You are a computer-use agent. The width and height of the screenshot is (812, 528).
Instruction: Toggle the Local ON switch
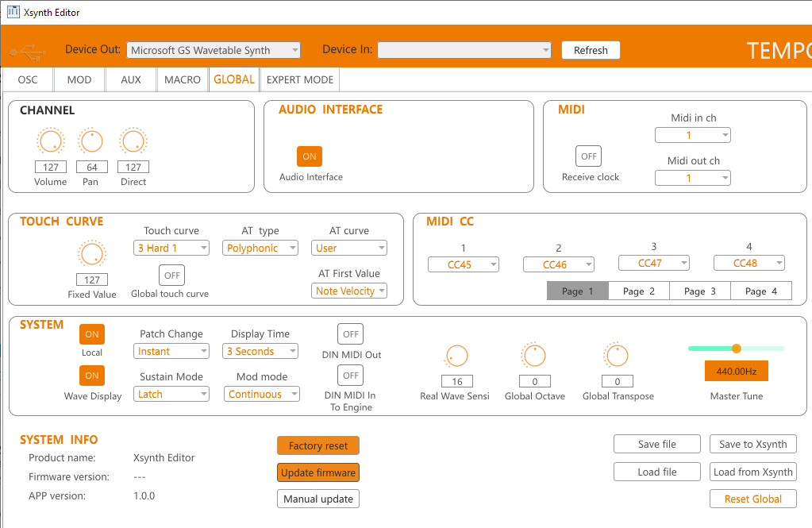pyautogui.click(x=91, y=334)
